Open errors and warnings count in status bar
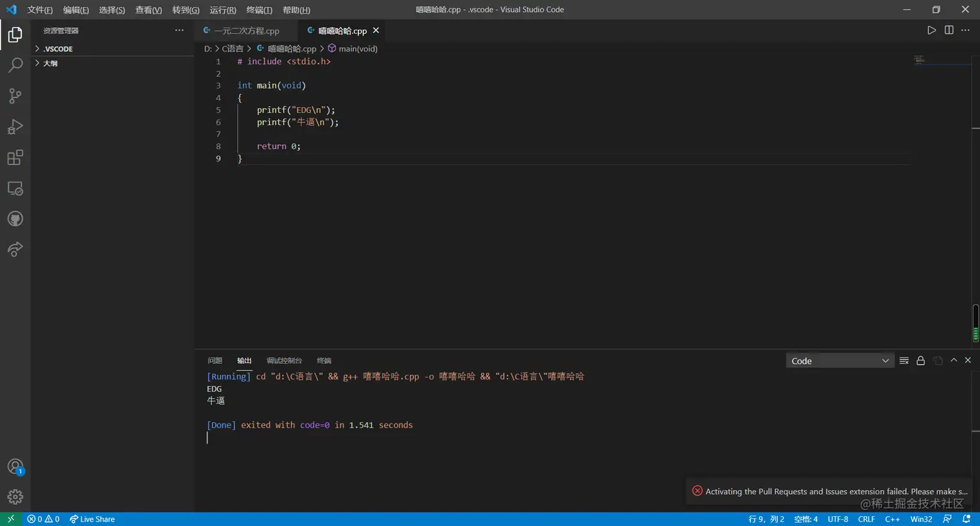The height and width of the screenshot is (526, 980). click(x=43, y=519)
